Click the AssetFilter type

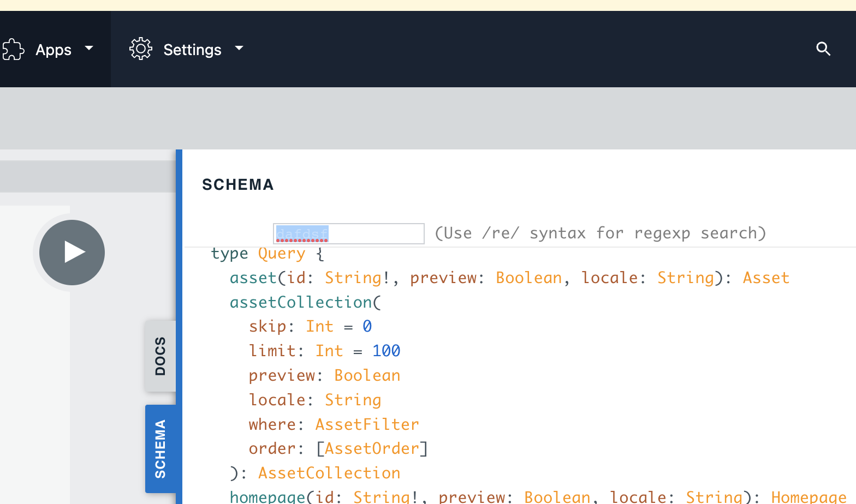click(367, 424)
